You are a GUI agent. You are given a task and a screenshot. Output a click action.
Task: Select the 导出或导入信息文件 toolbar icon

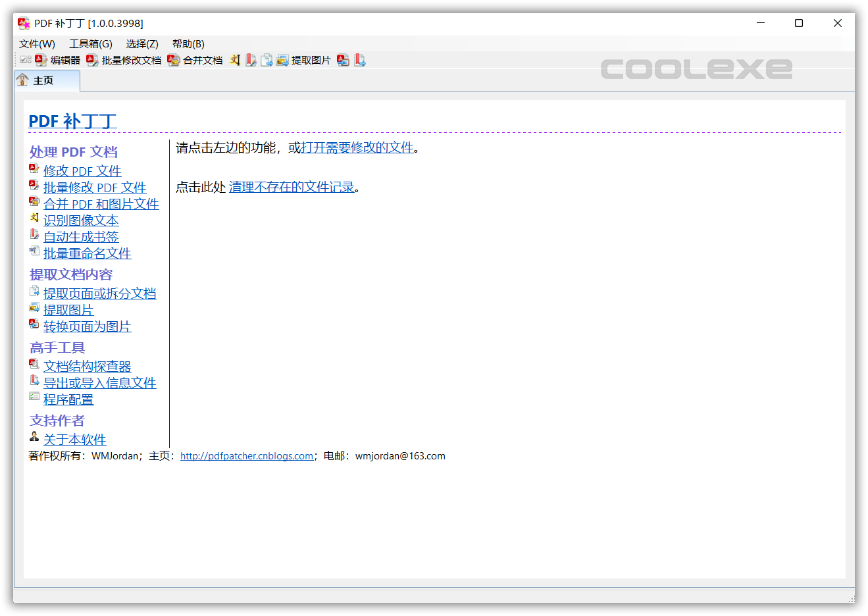(x=360, y=60)
